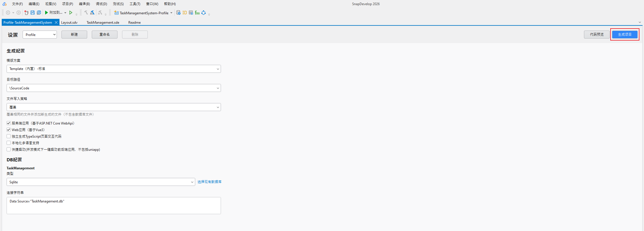
Task: Click the 代码预览 button
Action: point(597,35)
